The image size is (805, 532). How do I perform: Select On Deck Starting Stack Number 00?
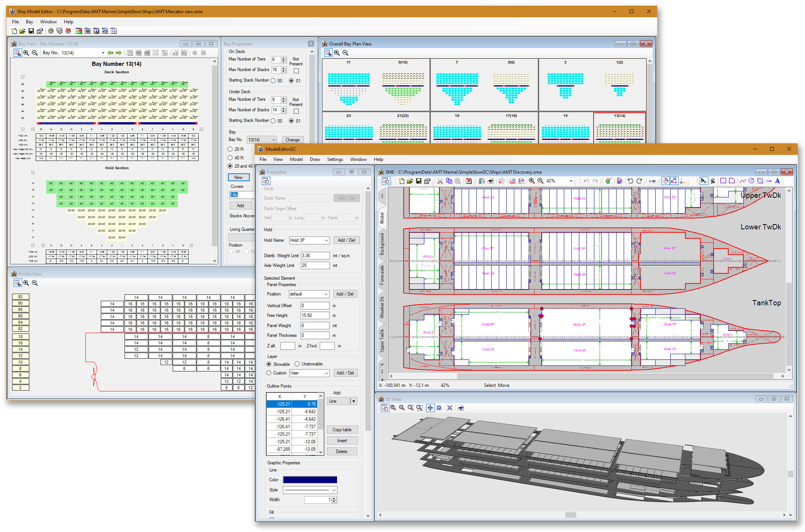[x=273, y=81]
